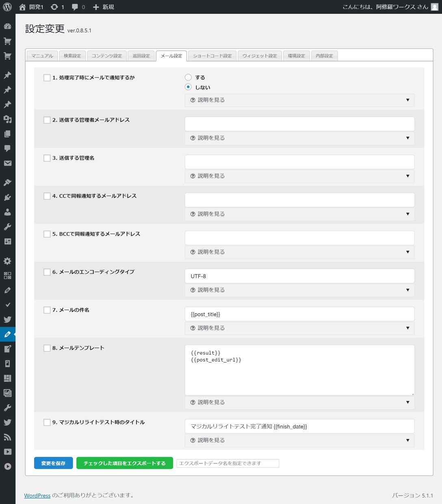Click the 変更を保存 button

(x=53, y=463)
